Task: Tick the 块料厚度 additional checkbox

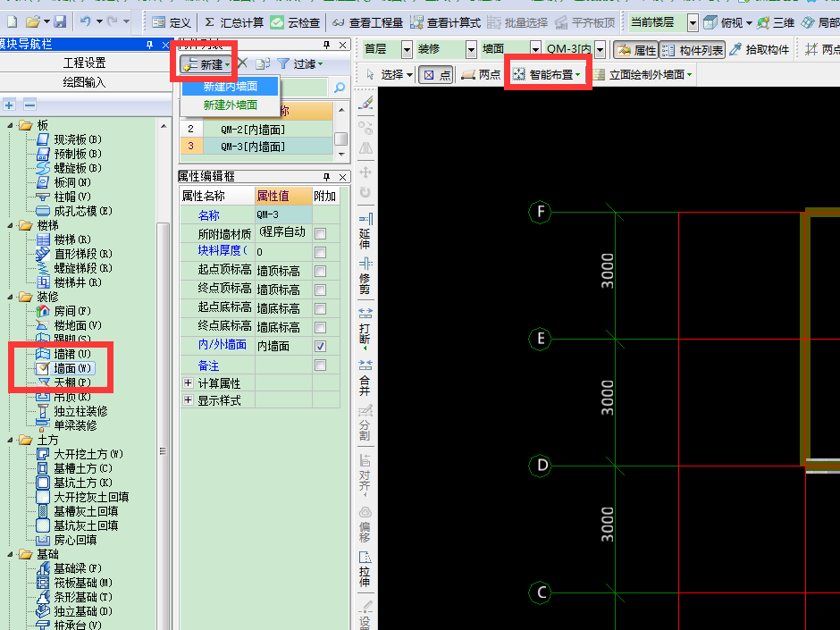Action: (320, 252)
